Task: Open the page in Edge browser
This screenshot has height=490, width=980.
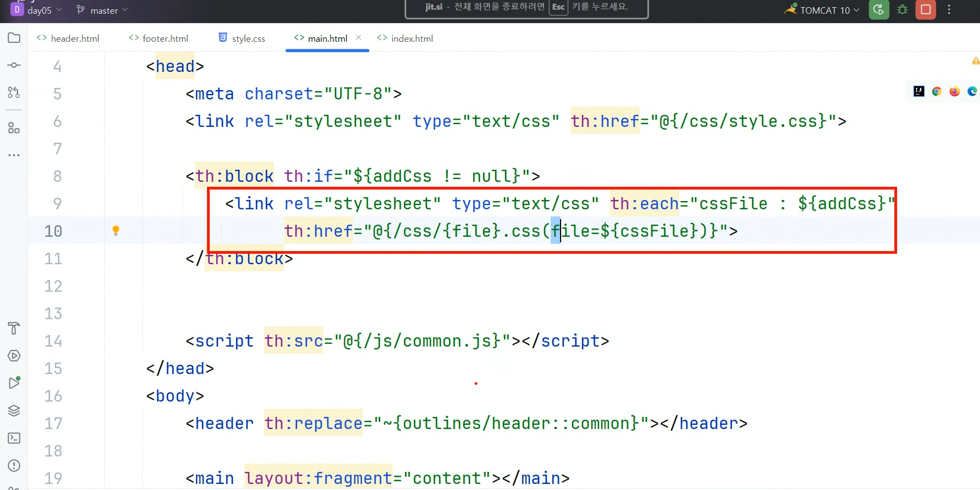Action: [972, 91]
